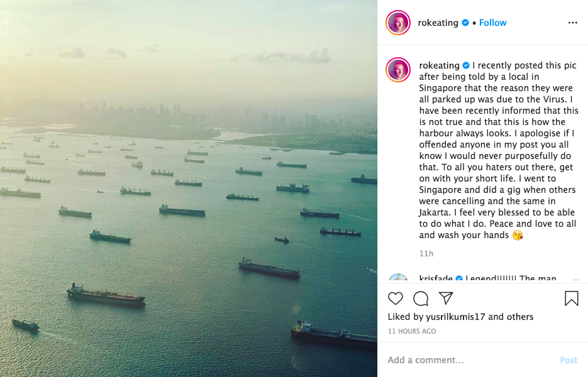588x377 pixels.
Task: Click rokeating username in post header
Action: click(438, 23)
